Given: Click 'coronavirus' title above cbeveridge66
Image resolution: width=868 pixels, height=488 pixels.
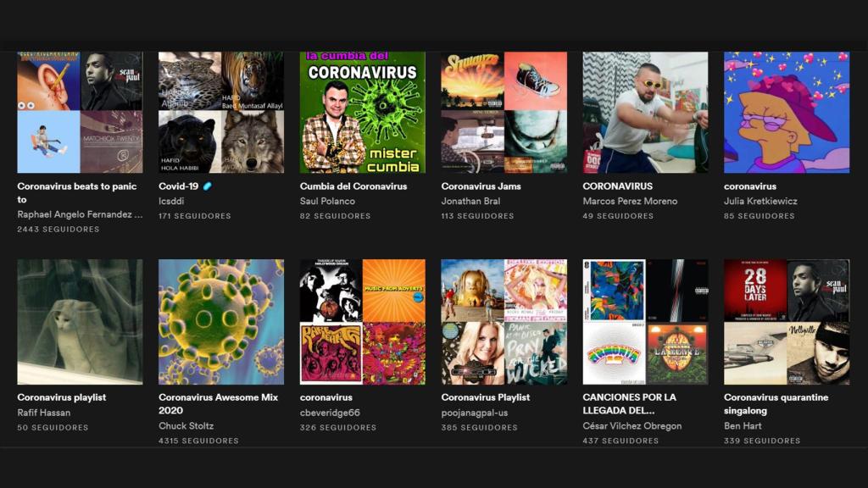Looking at the screenshot, I should [x=326, y=397].
